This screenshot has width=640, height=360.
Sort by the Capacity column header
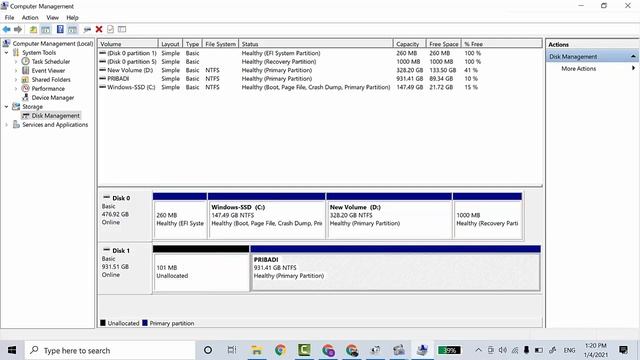point(410,44)
